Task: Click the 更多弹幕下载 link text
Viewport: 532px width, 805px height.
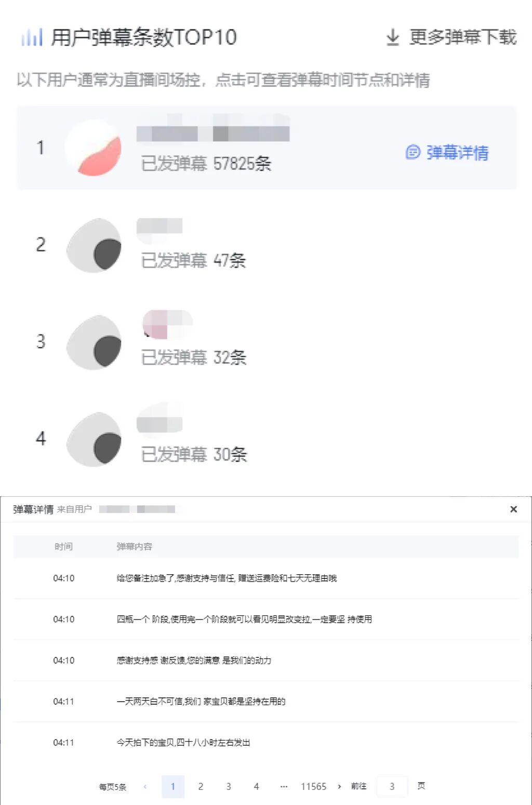Action: pyautogui.click(x=463, y=37)
